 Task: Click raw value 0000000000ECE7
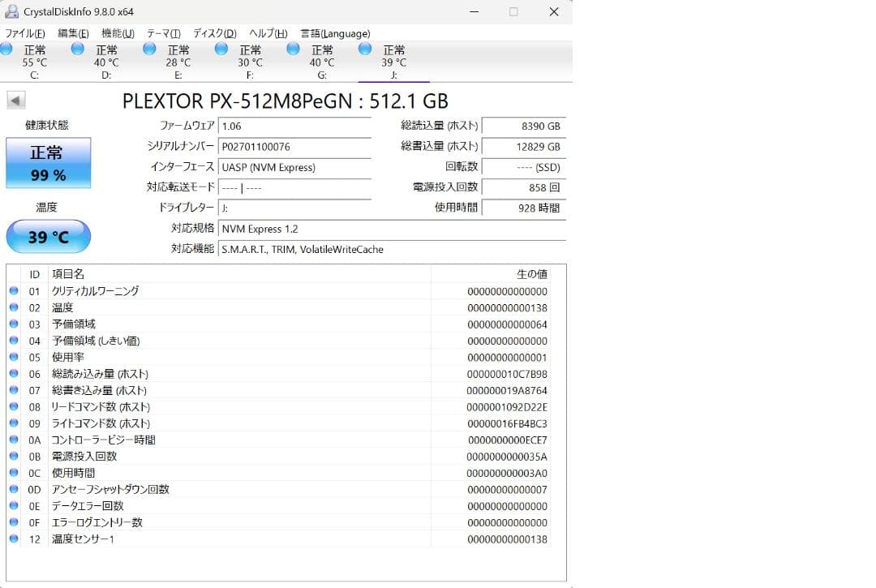click(507, 440)
